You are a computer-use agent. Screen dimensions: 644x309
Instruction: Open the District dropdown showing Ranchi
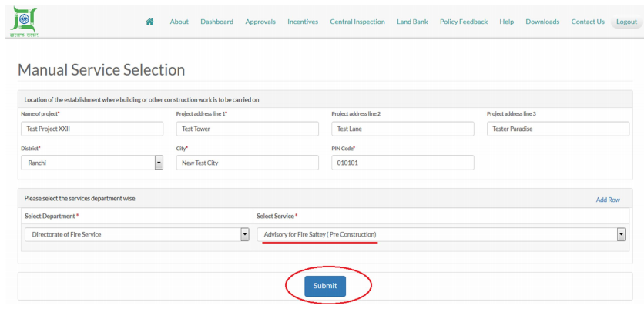(x=92, y=163)
